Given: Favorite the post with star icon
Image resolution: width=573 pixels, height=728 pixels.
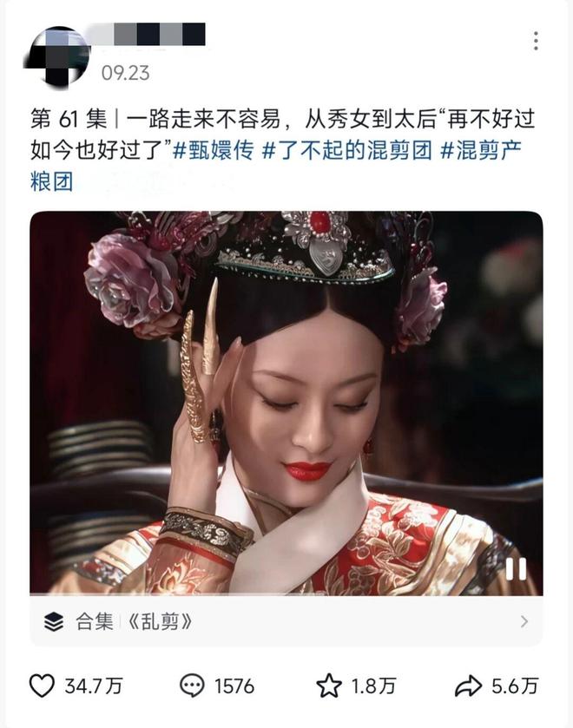Looking at the screenshot, I should (329, 685).
